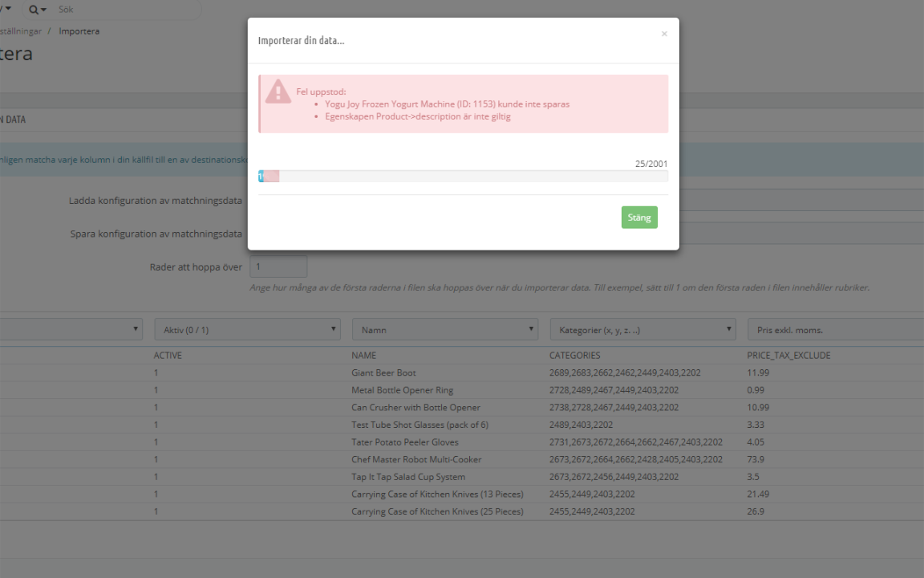Close the import dialog with the X

coord(664,35)
